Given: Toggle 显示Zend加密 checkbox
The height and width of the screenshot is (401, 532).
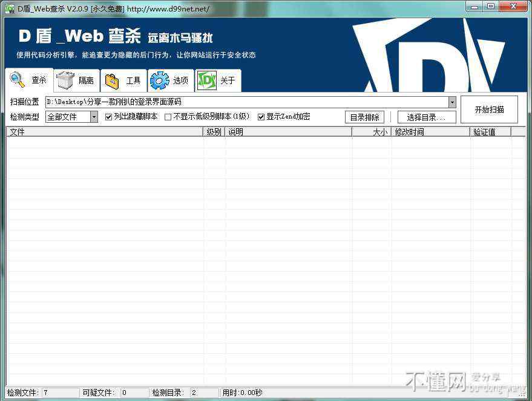Looking at the screenshot, I should coord(261,117).
